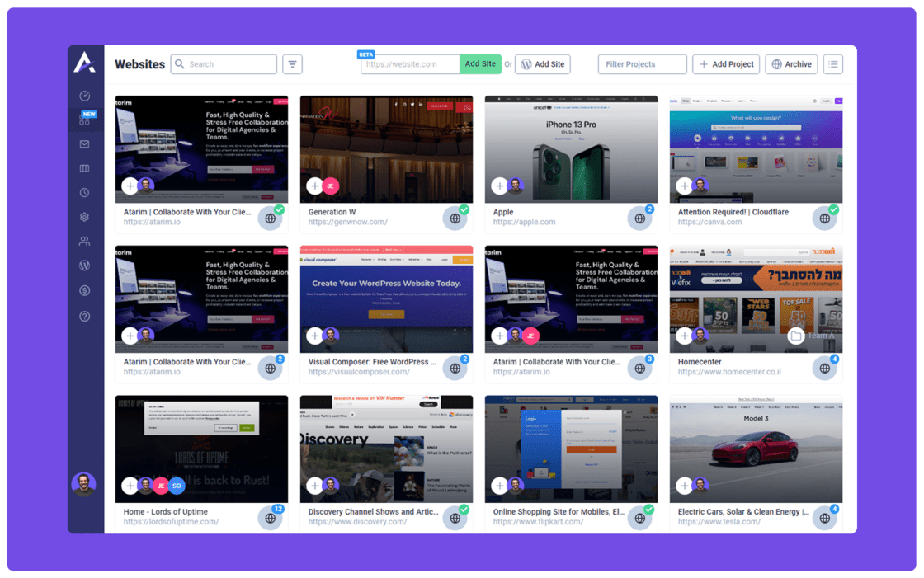
Task: Click globe icon on Apple card
Action: pos(640,219)
